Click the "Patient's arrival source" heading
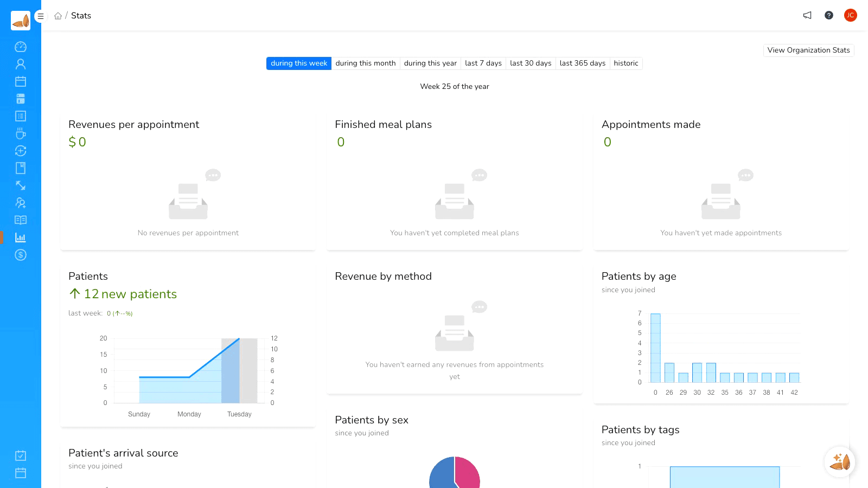This screenshot has width=868, height=488. [x=123, y=453]
